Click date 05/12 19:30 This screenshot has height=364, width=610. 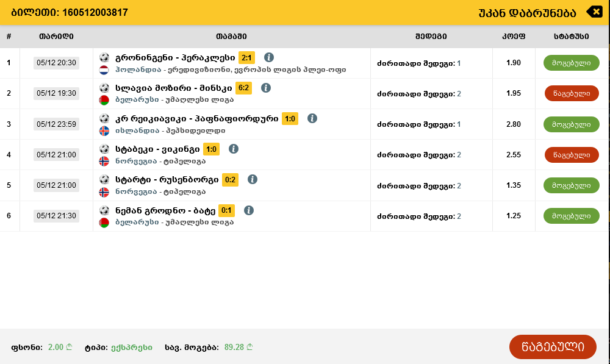(56, 93)
